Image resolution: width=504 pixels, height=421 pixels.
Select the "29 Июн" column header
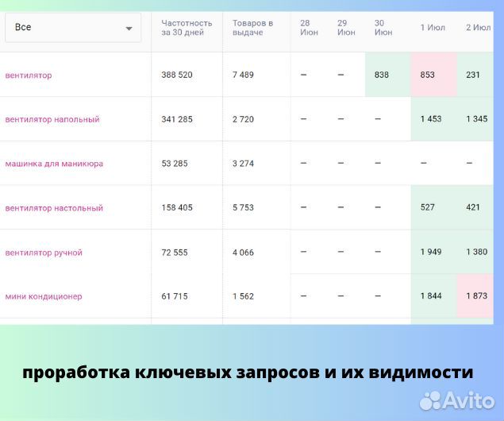[346, 28]
